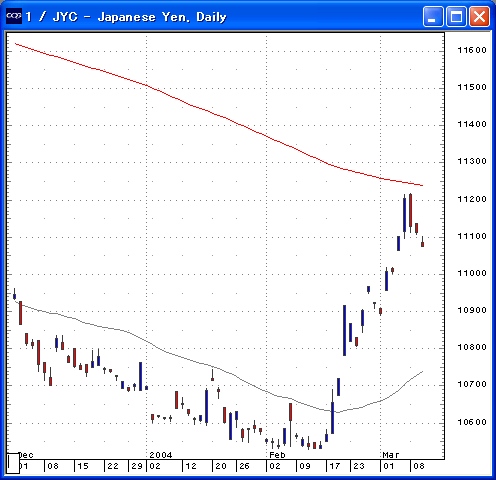Click the title text 'JYC - Japanese Yen, Daily'
The image size is (496, 480).
point(140,17)
